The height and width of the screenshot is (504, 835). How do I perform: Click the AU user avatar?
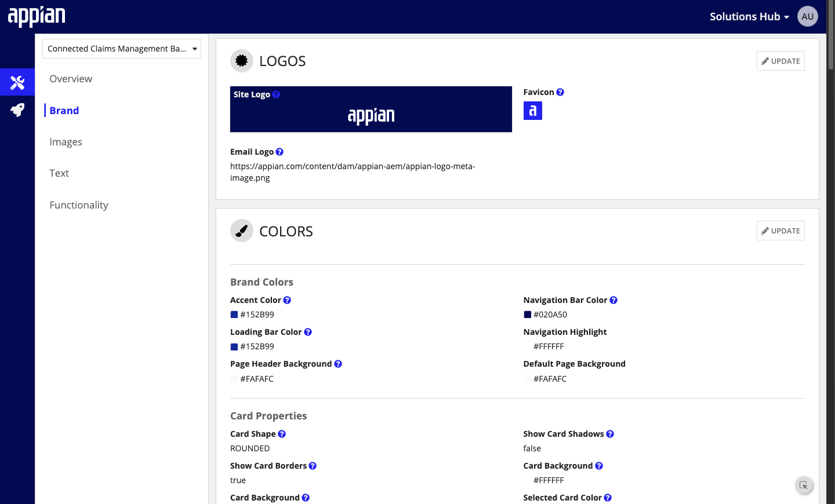coord(808,16)
